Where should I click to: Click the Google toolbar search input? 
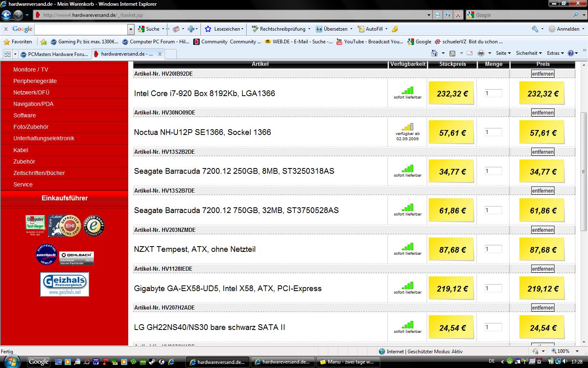tap(81, 29)
